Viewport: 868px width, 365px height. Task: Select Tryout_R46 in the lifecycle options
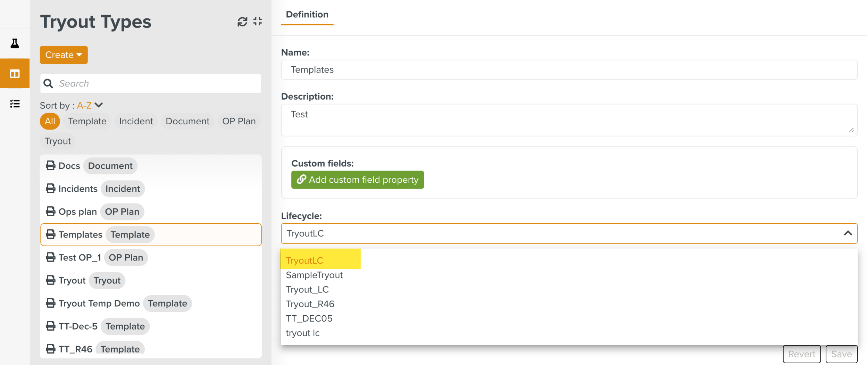click(x=310, y=304)
